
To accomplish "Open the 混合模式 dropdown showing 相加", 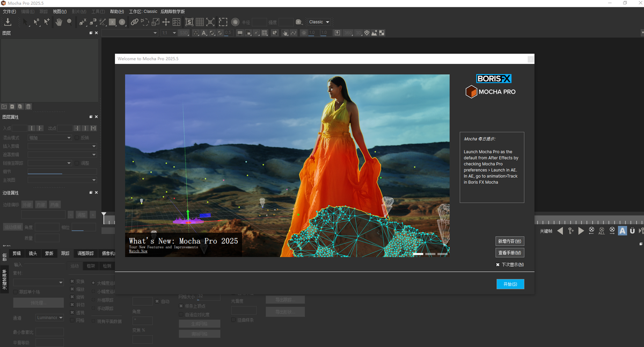I will [50, 138].
